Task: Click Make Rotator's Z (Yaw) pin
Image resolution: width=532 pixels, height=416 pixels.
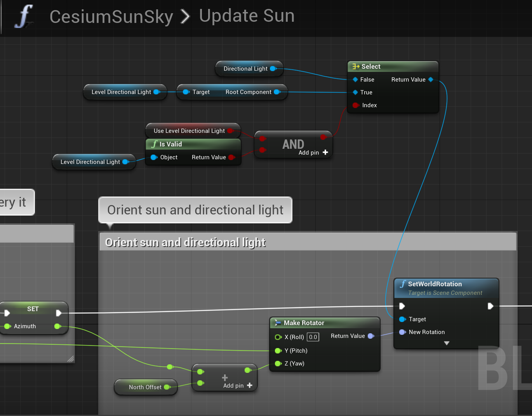Action: tap(278, 364)
